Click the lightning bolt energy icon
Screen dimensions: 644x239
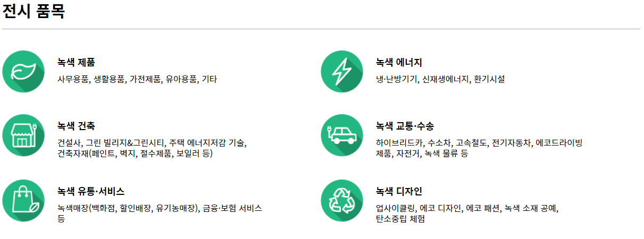[342, 71]
